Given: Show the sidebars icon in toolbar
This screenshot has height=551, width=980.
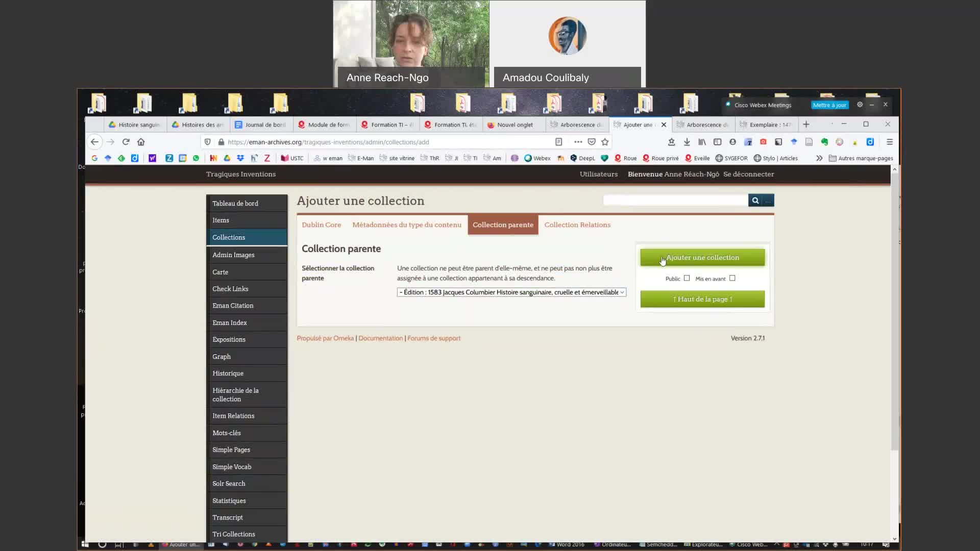Looking at the screenshot, I should click(x=717, y=142).
